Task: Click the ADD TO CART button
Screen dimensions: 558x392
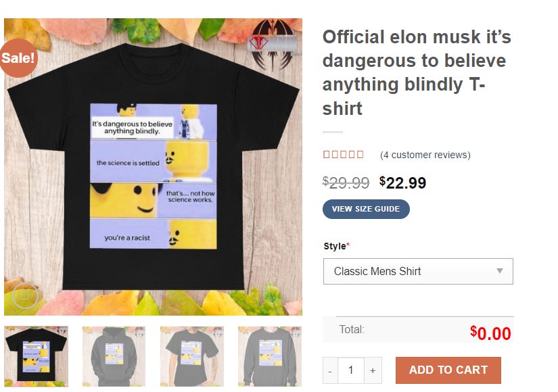Action: pos(448,370)
